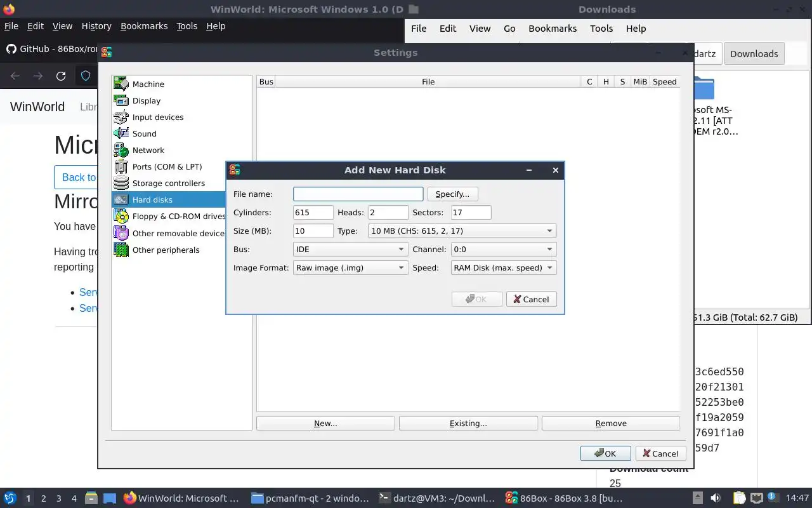Open the Image Format dropdown

point(350,268)
